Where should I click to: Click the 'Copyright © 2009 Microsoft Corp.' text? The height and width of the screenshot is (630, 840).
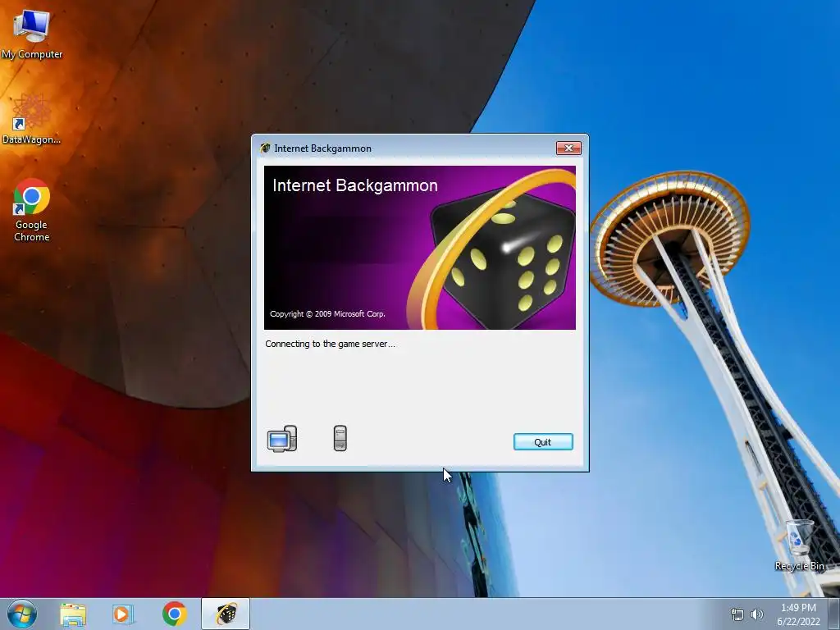click(327, 314)
